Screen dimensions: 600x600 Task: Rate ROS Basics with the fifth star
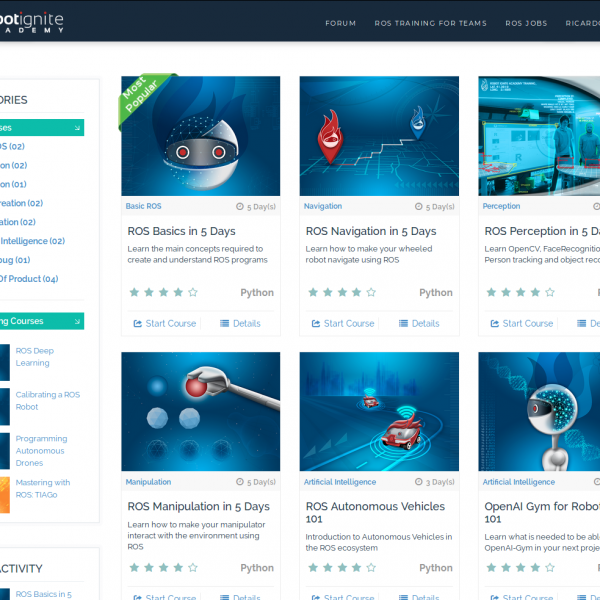coord(193,292)
